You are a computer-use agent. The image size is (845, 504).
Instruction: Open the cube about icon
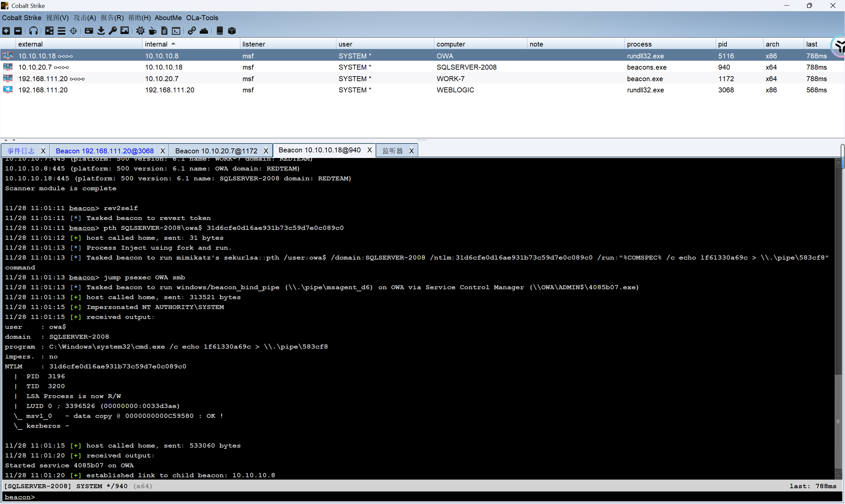tap(232, 31)
